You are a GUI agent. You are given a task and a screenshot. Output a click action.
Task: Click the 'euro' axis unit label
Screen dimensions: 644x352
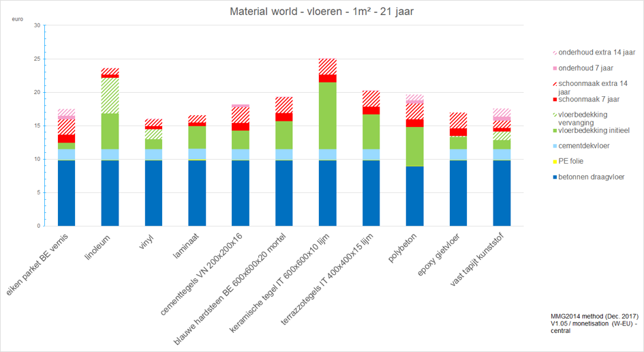point(17,19)
